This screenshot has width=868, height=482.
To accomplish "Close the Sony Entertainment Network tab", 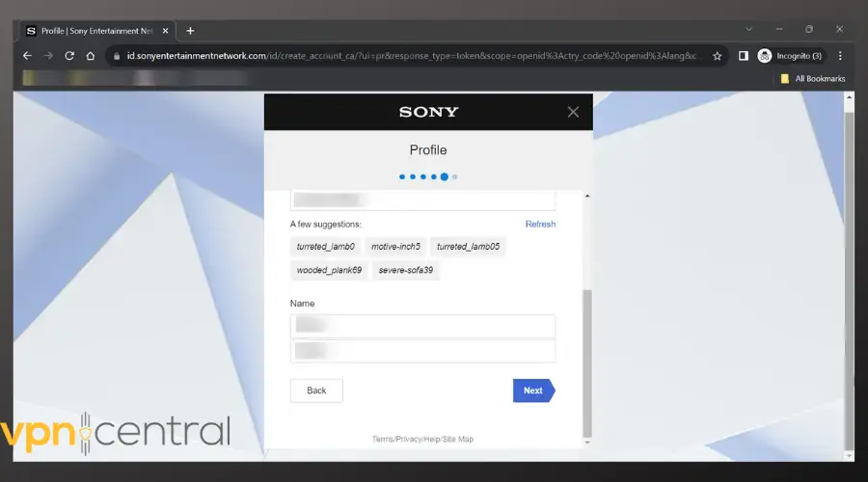I will [165, 31].
